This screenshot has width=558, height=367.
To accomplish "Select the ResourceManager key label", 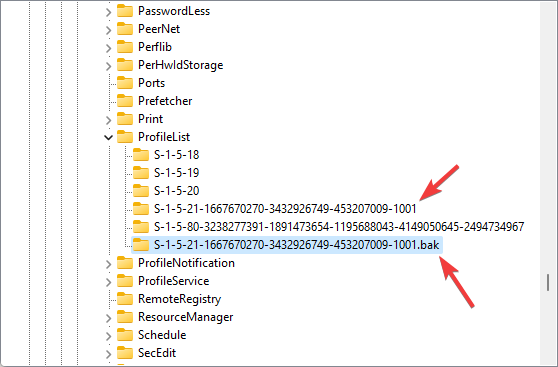I will [185, 316].
